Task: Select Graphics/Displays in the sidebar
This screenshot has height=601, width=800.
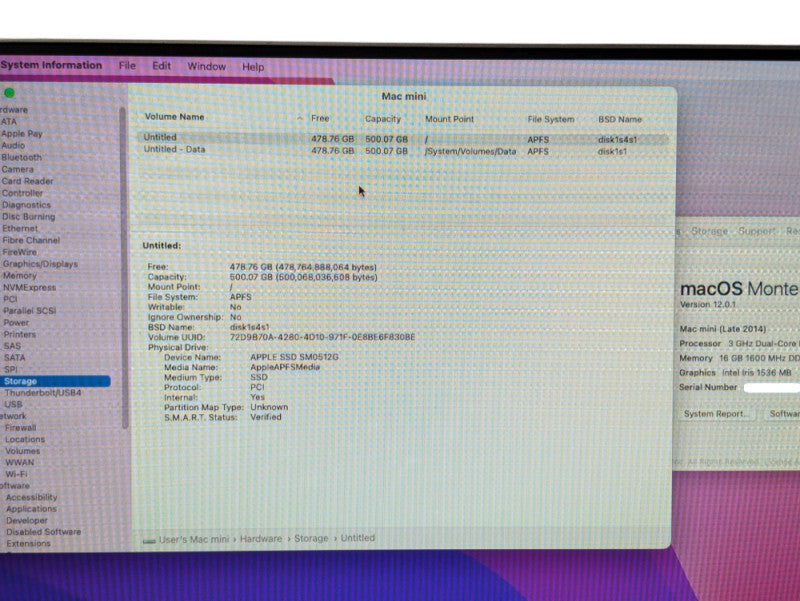Action: (x=40, y=264)
